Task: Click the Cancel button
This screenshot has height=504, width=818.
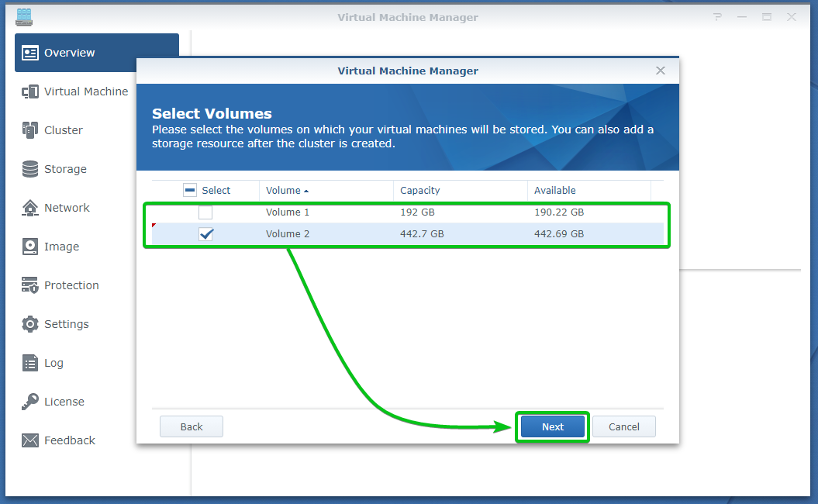Action: (624, 426)
